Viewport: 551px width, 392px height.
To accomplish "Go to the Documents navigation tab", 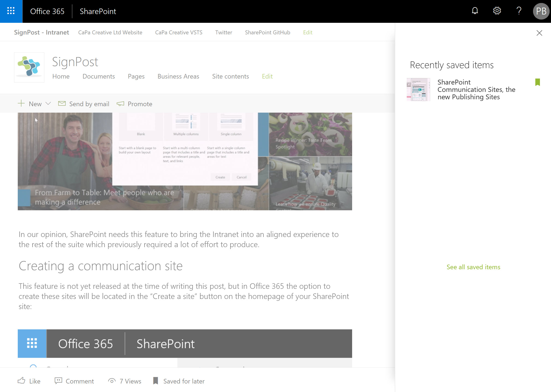I will pyautogui.click(x=98, y=76).
